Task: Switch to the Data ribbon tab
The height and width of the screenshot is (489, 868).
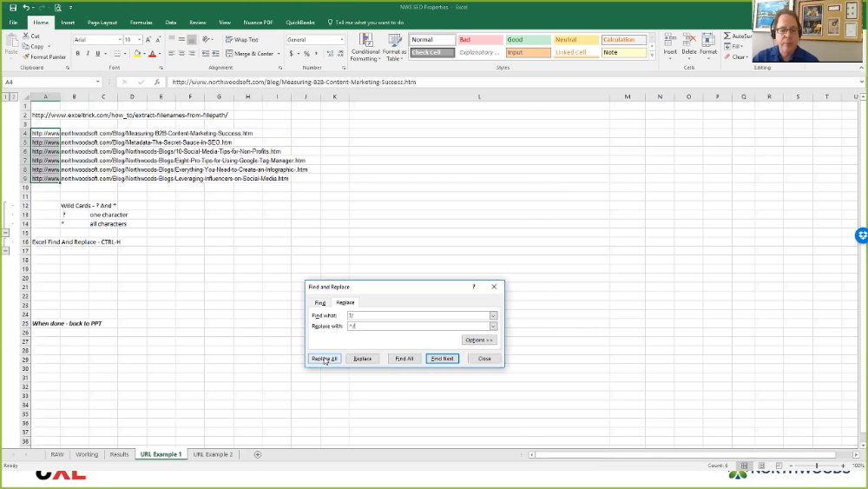Action: pyautogui.click(x=170, y=23)
